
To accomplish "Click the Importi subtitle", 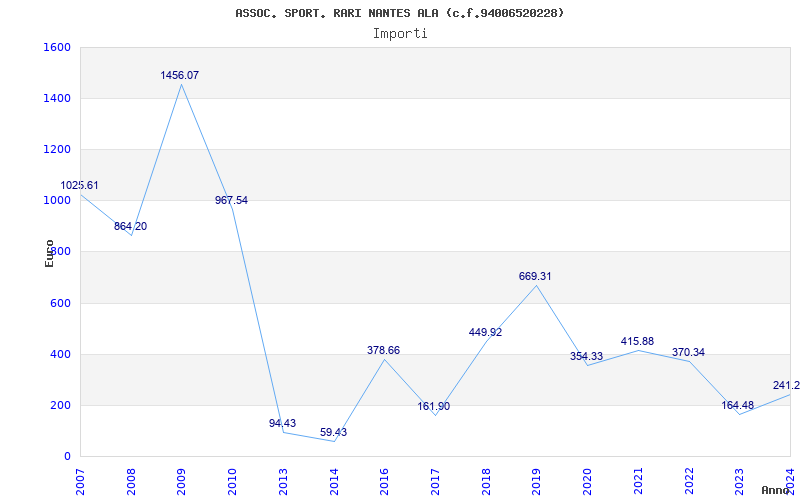I will coord(400,34).
